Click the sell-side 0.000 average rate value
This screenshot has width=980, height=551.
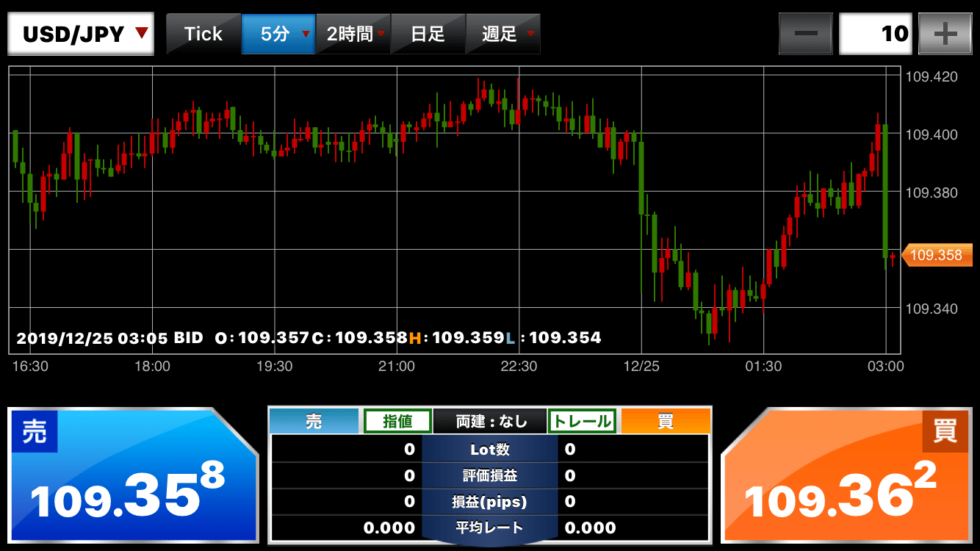389,527
